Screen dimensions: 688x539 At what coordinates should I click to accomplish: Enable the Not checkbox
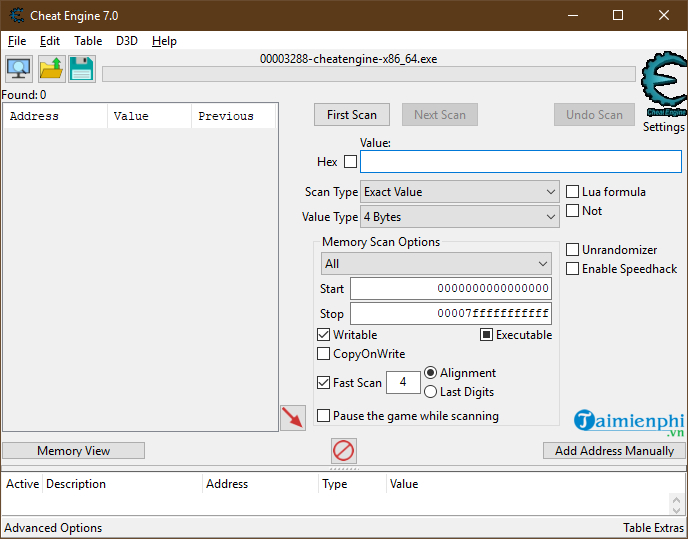[x=572, y=211]
